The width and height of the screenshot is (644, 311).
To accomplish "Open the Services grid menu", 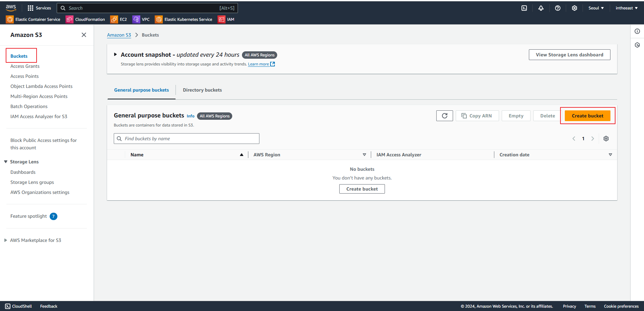I will tap(39, 8).
